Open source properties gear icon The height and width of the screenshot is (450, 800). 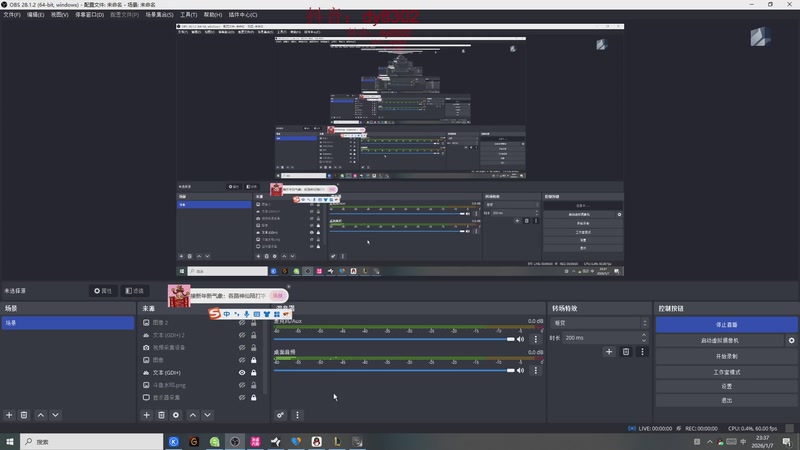pyautogui.click(x=176, y=415)
